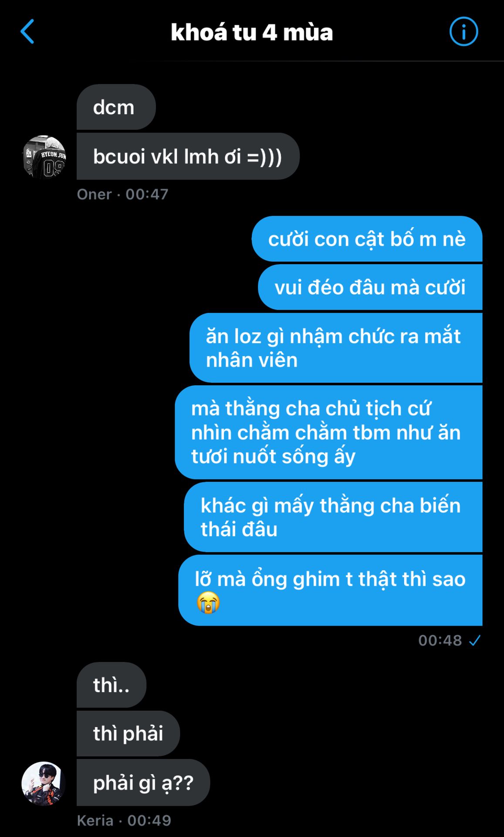
Task: Select the 'dcm' message bubble
Action: [x=116, y=107]
